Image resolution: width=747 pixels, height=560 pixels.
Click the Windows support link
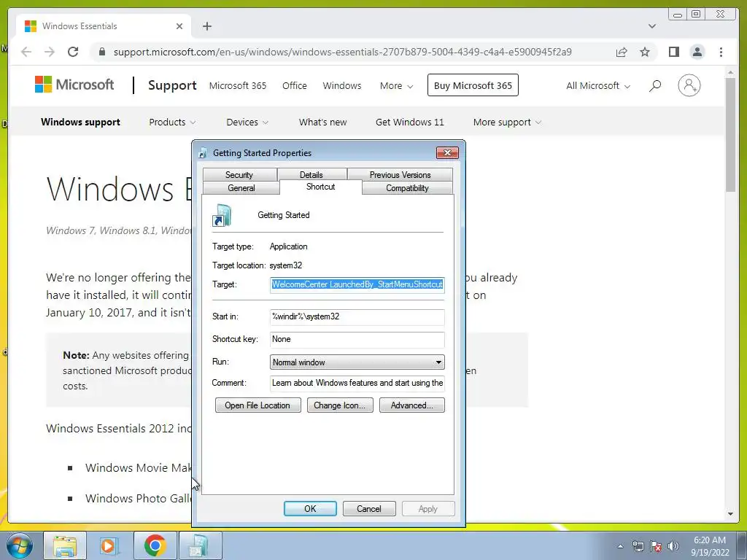[x=80, y=122]
